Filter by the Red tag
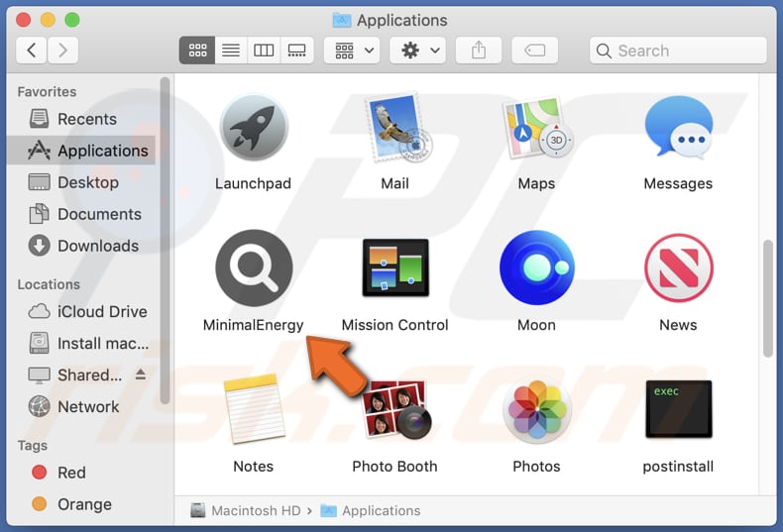 83,473
